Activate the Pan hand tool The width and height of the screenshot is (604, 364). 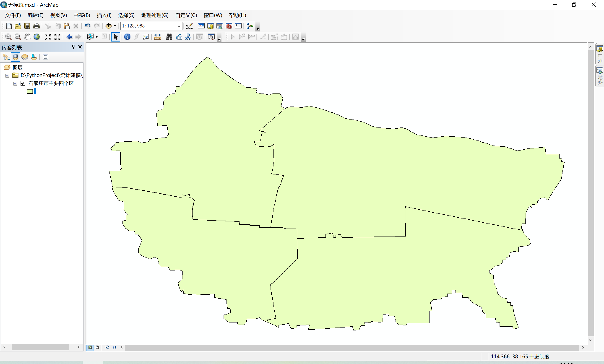point(27,37)
